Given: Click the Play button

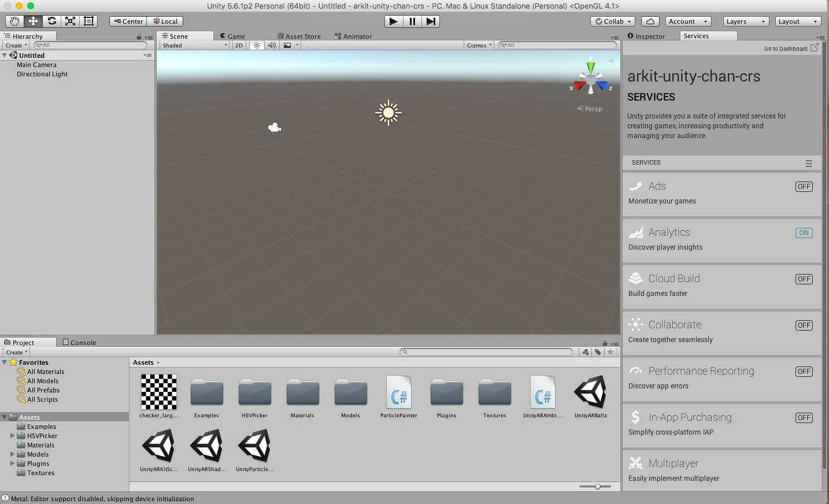Looking at the screenshot, I should pos(393,21).
